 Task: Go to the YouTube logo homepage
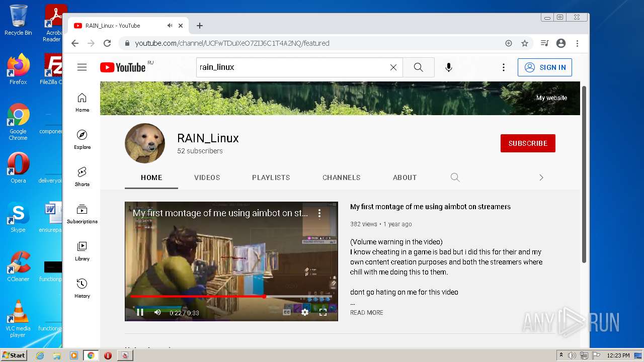(x=123, y=67)
